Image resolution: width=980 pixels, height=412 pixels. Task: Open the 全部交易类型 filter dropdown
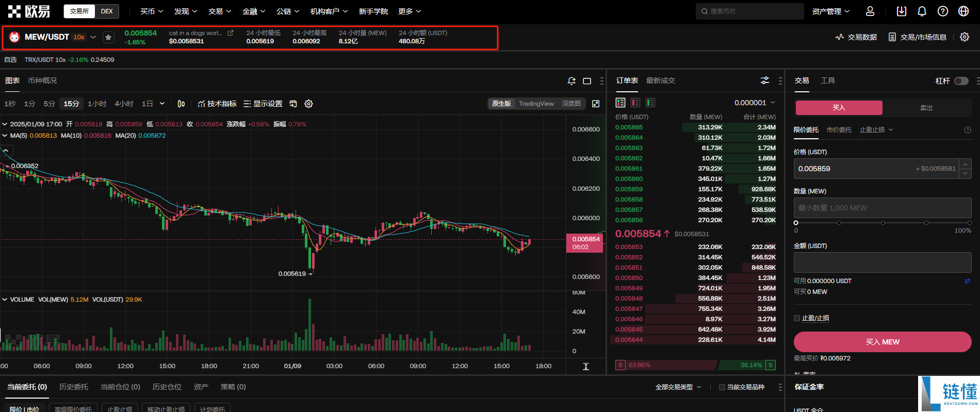tap(678, 387)
